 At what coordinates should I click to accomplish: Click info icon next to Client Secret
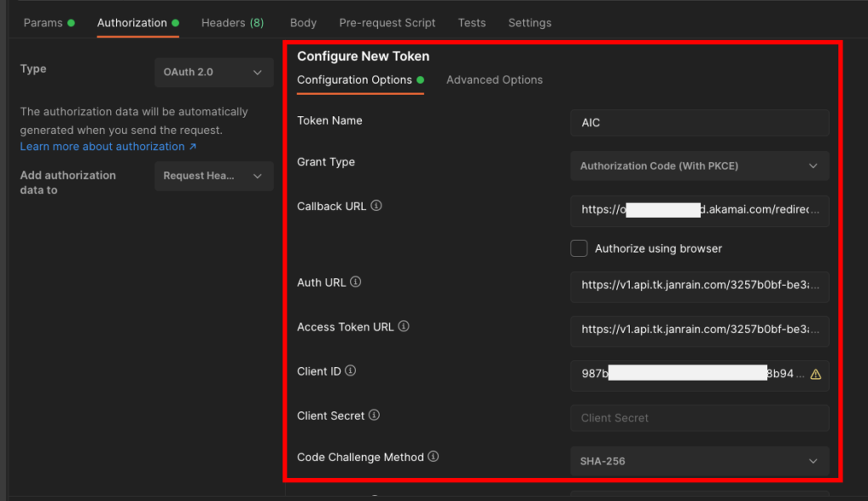(374, 415)
